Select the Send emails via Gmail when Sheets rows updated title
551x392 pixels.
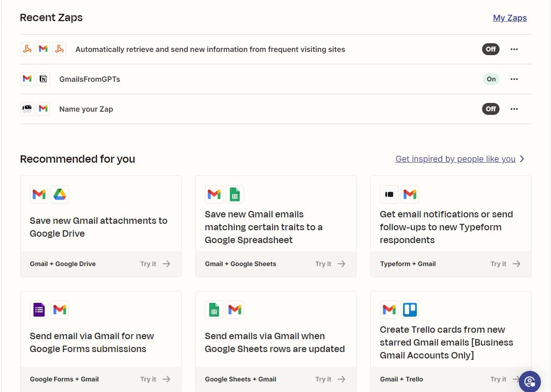click(275, 342)
